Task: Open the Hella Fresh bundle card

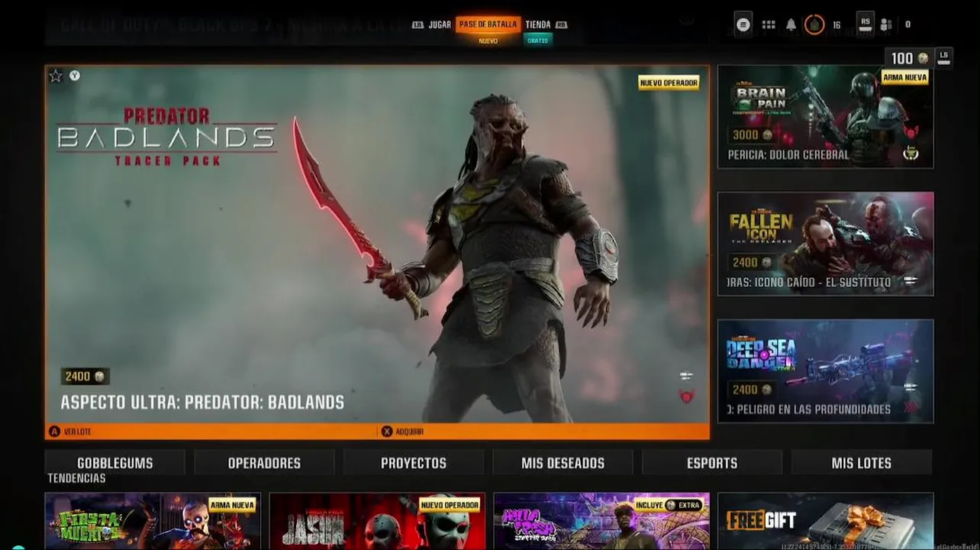Action: tap(601, 521)
